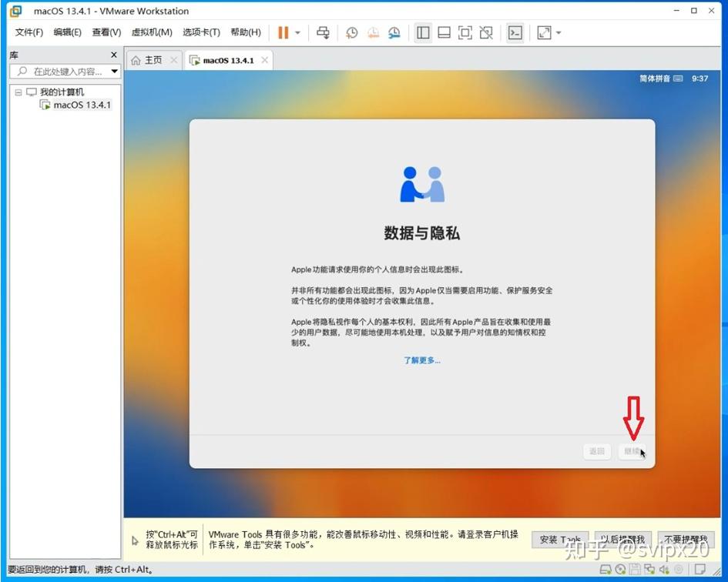The image size is (728, 582).
Task: Close the 库 library panel
Action: (x=114, y=55)
